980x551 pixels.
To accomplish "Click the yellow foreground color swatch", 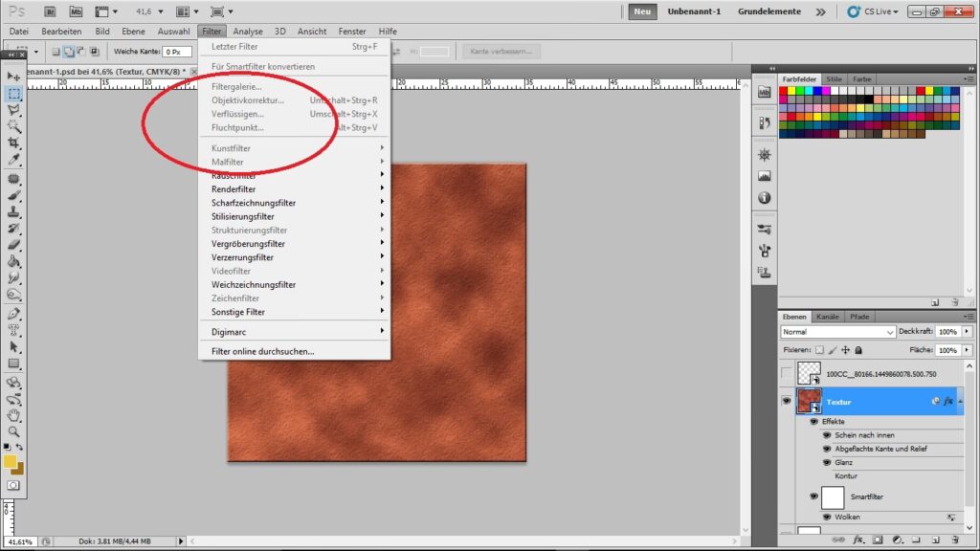I will tap(11, 461).
